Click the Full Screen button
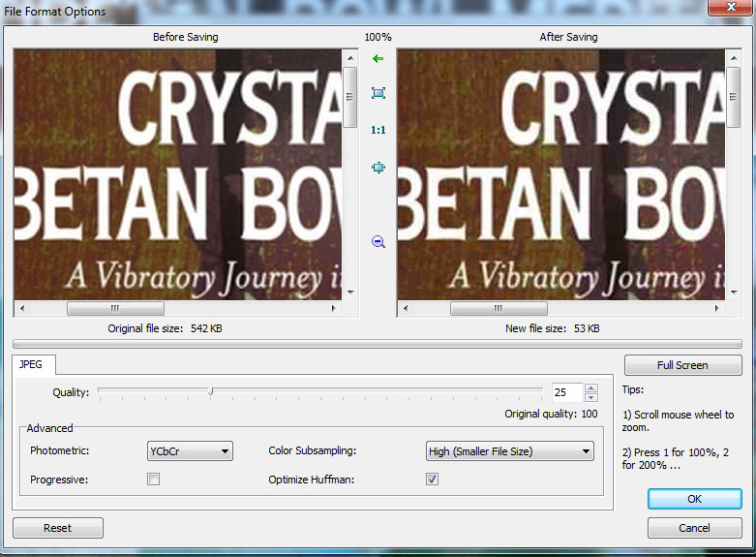 point(682,365)
